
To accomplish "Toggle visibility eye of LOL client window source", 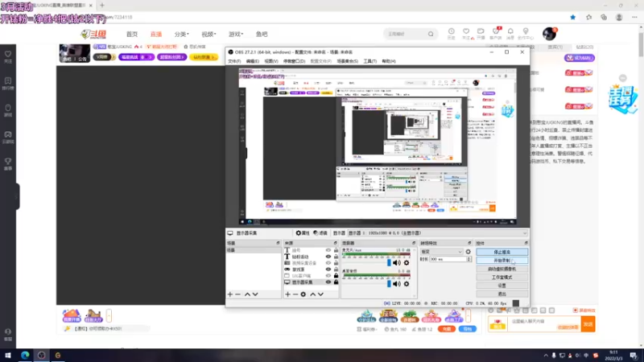I will click(328, 276).
